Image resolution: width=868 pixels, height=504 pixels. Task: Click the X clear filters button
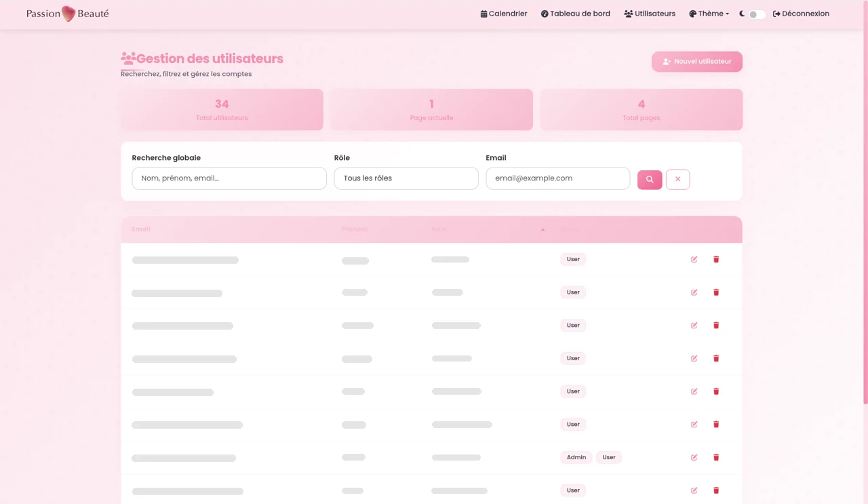[x=678, y=179]
